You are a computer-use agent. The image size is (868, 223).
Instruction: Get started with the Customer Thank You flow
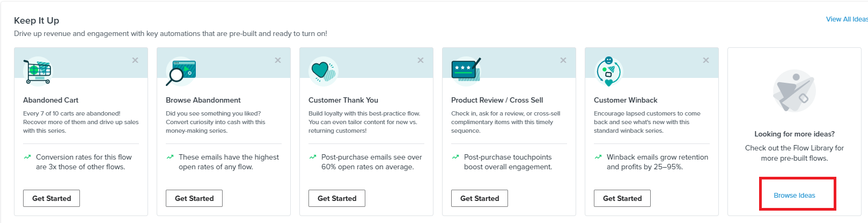point(337,198)
